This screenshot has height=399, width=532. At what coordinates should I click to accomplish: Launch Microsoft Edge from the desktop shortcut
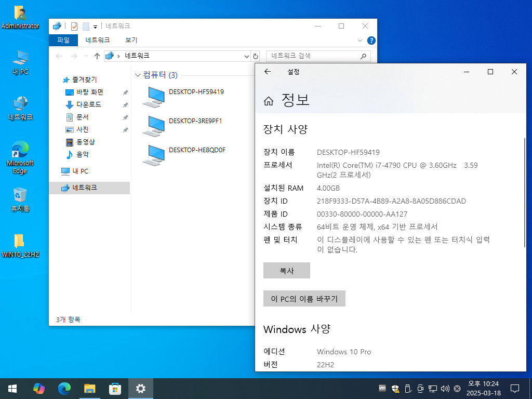point(20,157)
